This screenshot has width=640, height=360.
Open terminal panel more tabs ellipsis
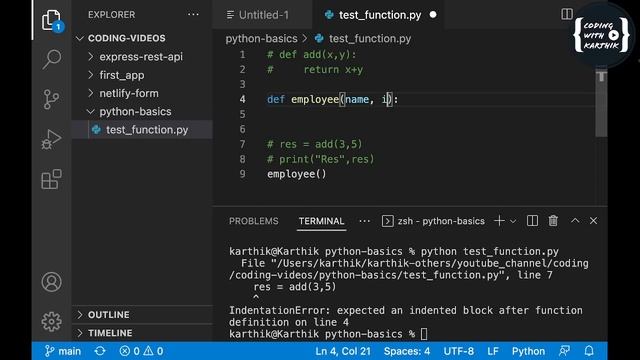point(364,221)
